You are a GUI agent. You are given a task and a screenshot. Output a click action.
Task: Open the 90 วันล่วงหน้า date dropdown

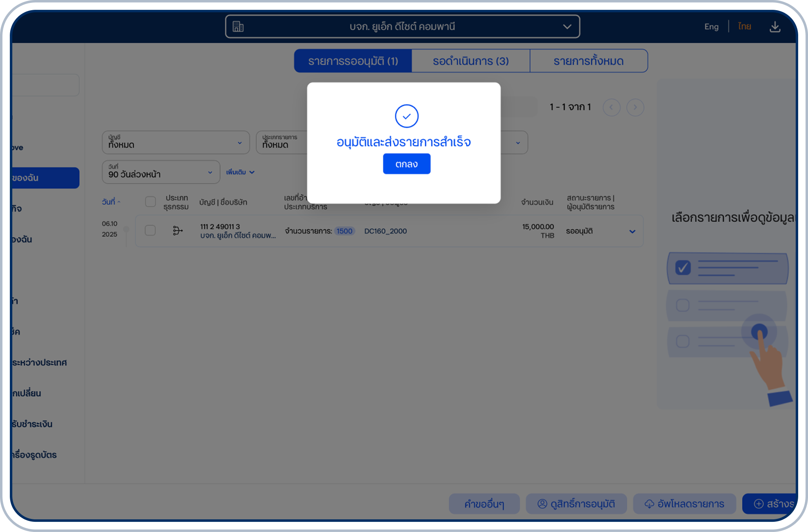point(160,172)
